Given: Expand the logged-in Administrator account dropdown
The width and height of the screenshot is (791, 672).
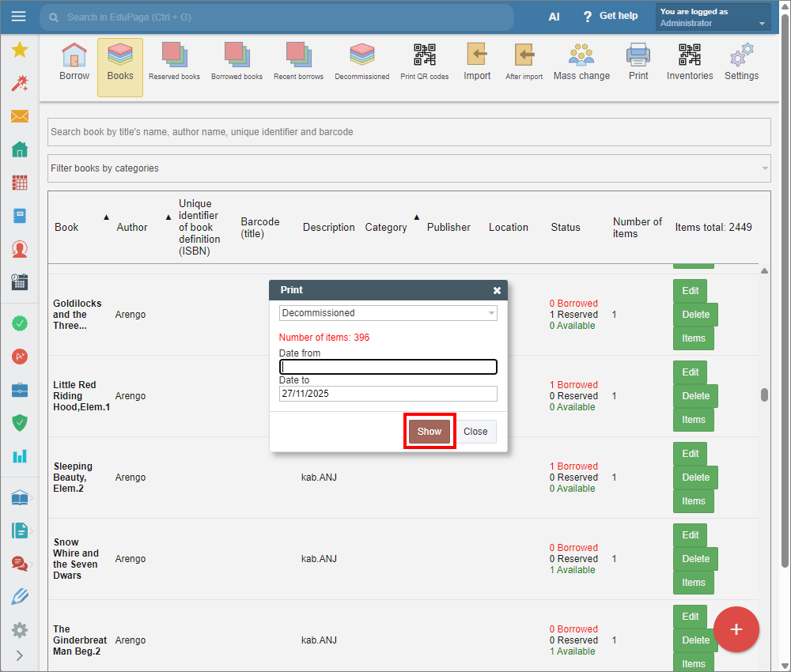Looking at the screenshot, I should (713, 17).
